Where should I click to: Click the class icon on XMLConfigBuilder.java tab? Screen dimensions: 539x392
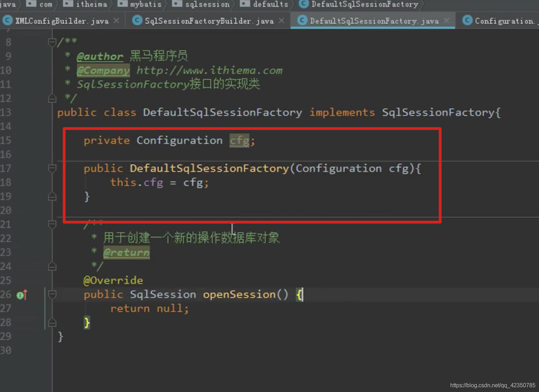pos(7,21)
